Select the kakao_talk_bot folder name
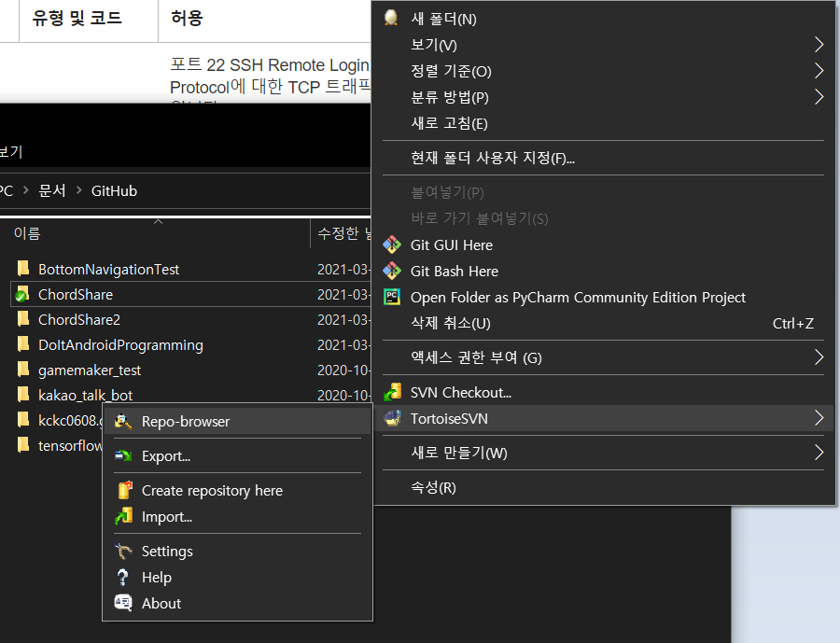The image size is (840, 643). (x=85, y=396)
